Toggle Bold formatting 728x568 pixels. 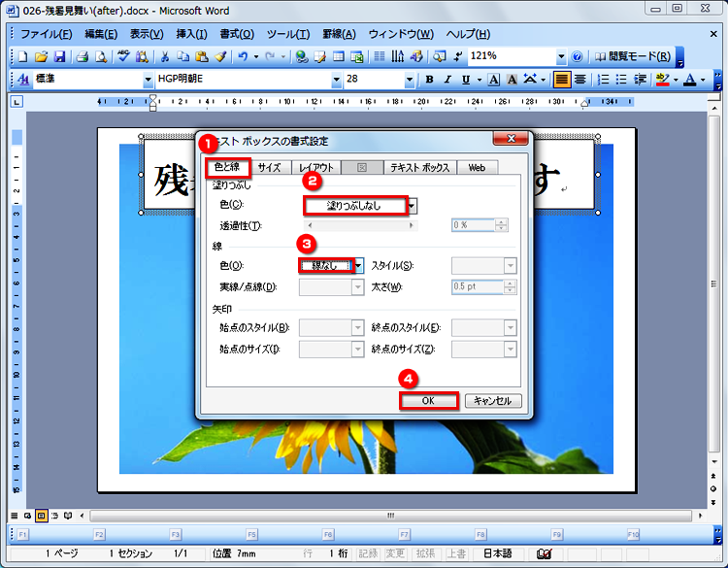(429, 80)
